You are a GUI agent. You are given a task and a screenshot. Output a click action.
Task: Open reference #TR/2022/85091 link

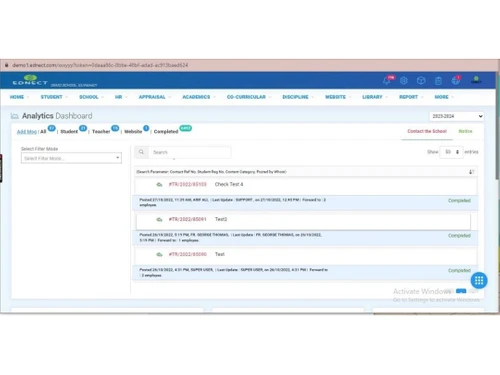[x=188, y=219]
